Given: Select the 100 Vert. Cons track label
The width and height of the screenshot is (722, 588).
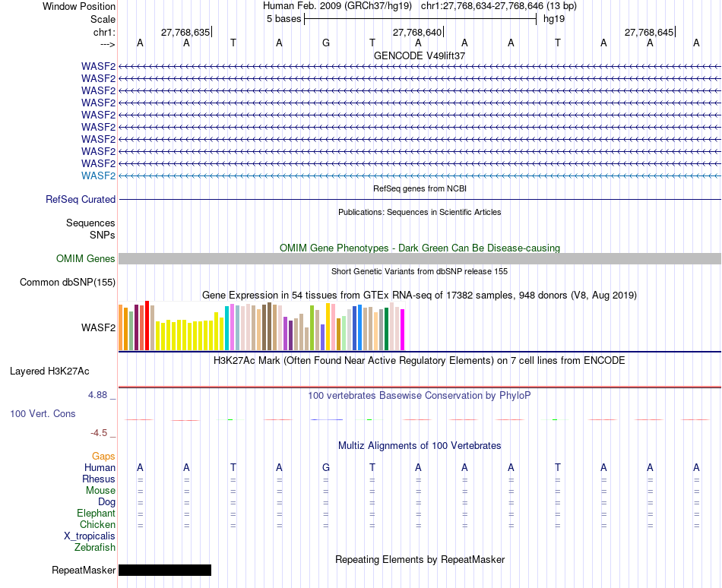Looking at the screenshot, I should coord(43,413).
